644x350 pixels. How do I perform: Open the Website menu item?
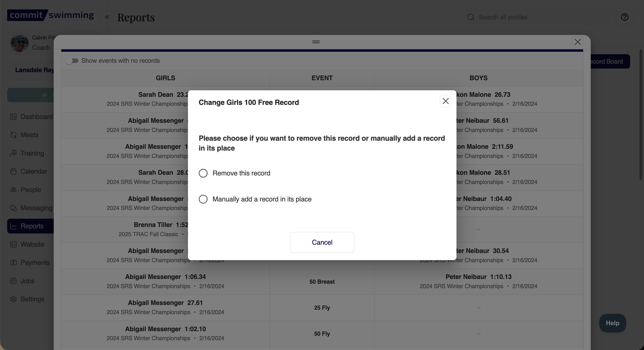32,244
